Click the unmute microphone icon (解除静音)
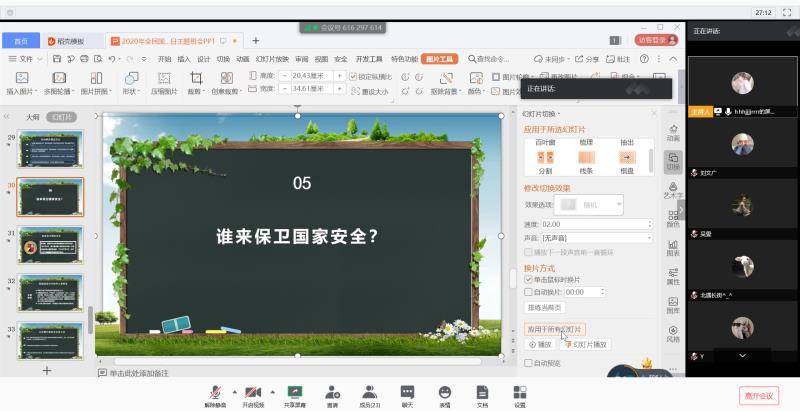This screenshot has height=411, width=800. tap(215, 391)
